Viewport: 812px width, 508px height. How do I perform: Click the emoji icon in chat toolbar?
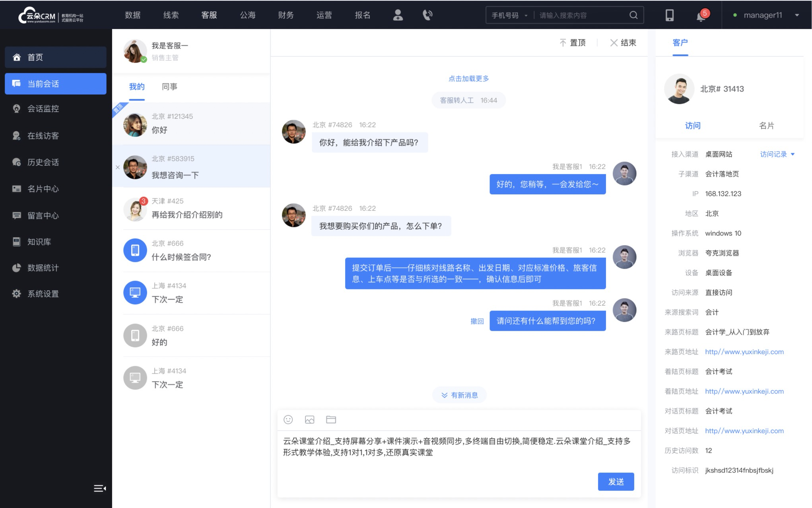click(288, 420)
